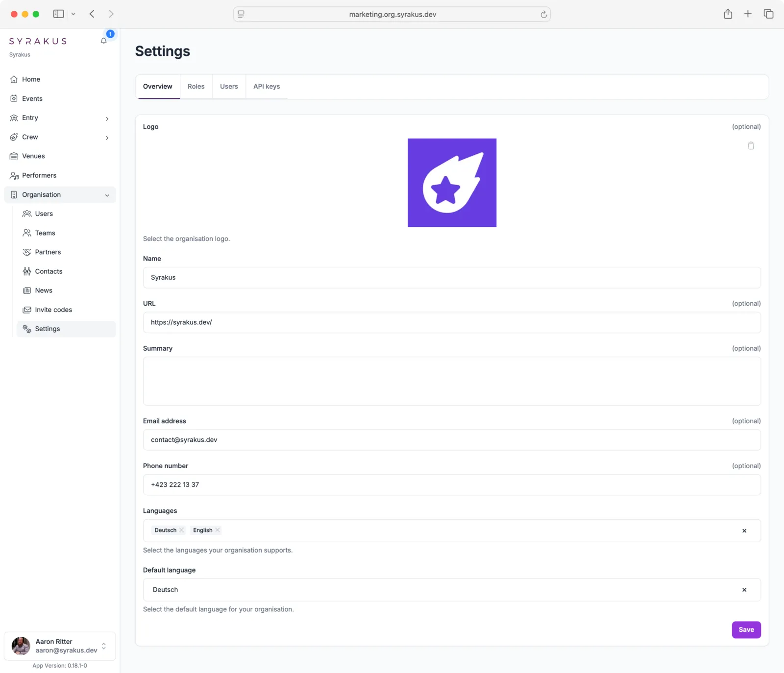Open the API keys tab

coord(266,86)
